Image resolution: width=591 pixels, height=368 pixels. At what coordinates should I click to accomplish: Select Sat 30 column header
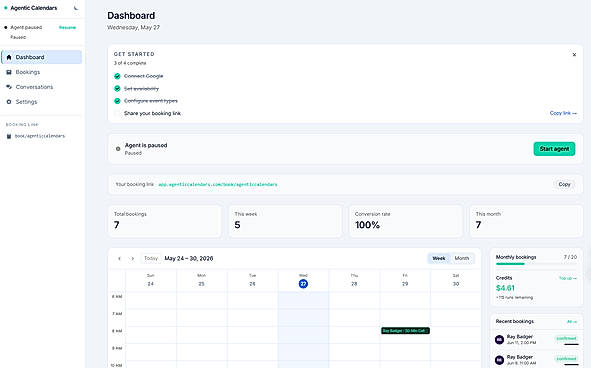point(456,280)
